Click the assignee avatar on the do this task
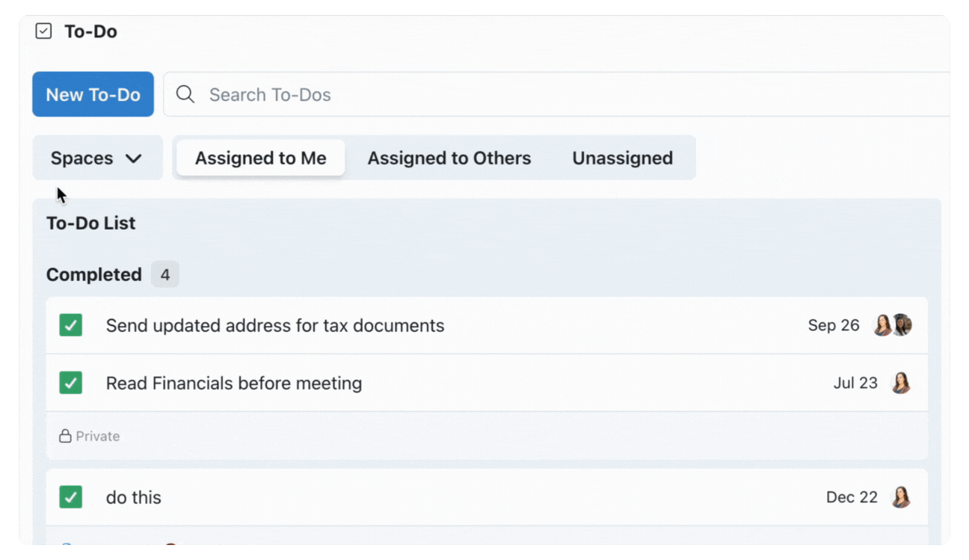Screen dimensions: 969x560 tap(901, 497)
